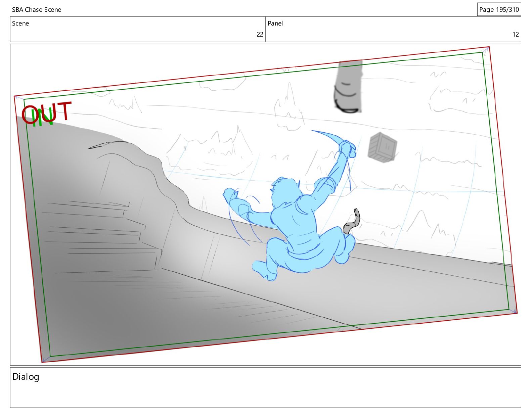Image resolution: width=532 pixels, height=411 pixels.
Task: Click the 'Page 195/310' page indicator
Action: pos(499,9)
